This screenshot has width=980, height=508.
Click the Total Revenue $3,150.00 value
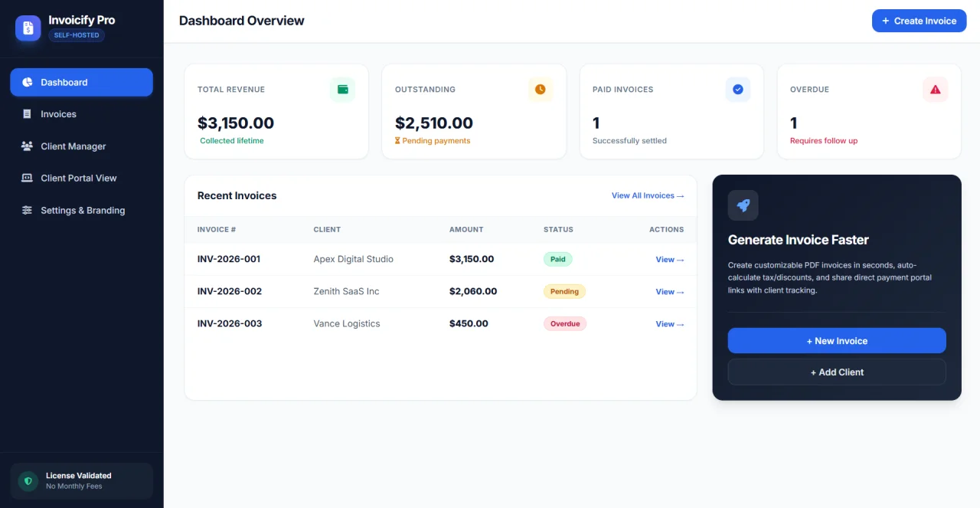click(x=236, y=123)
